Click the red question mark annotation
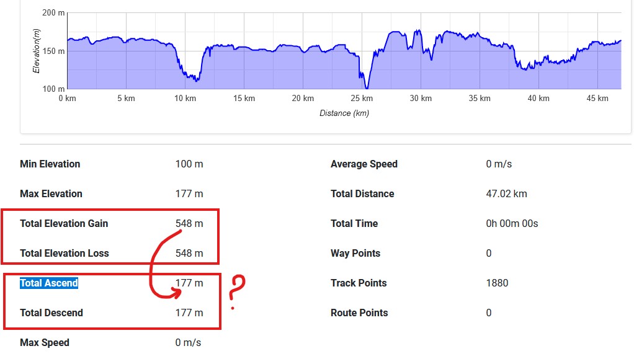This screenshot has width=634, height=364. [237, 291]
